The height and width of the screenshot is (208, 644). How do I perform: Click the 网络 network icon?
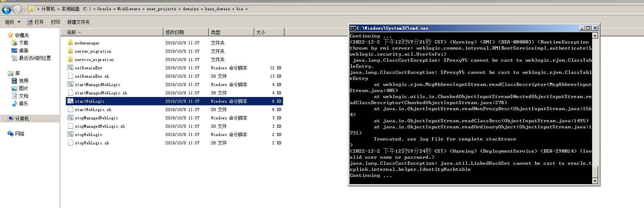[x=11, y=134]
